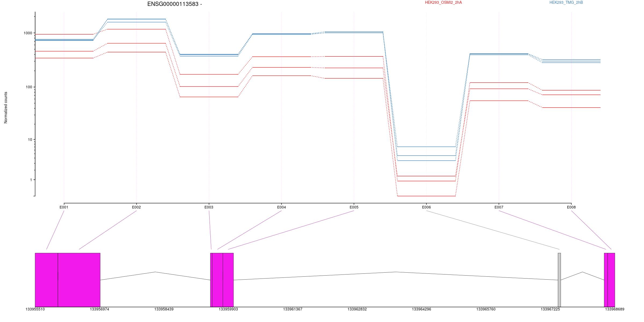Click genomic coordinate 133964296
This screenshot has width=644, height=322.
click(422, 309)
